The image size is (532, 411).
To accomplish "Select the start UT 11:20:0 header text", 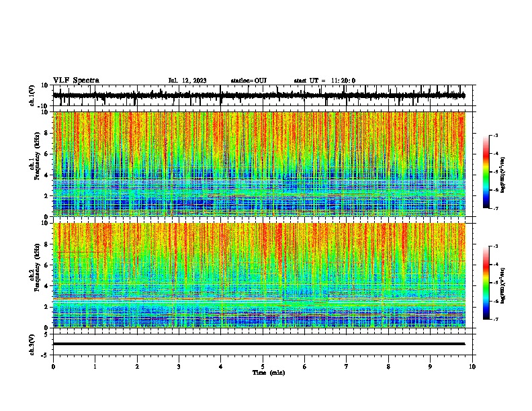I will point(324,81).
